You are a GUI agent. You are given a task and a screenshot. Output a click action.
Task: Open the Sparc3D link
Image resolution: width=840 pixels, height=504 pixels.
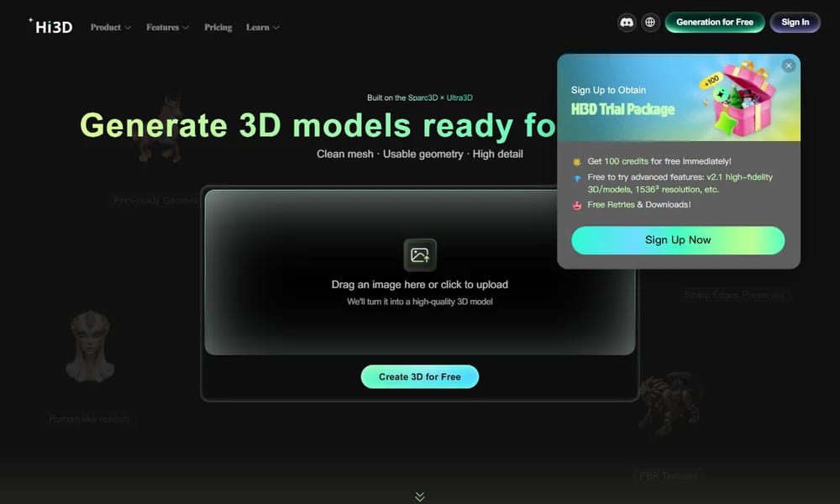pos(423,98)
